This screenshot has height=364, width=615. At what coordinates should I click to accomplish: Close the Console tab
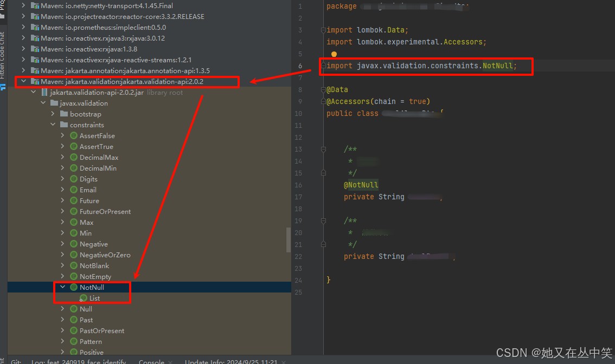pyautogui.click(x=170, y=362)
